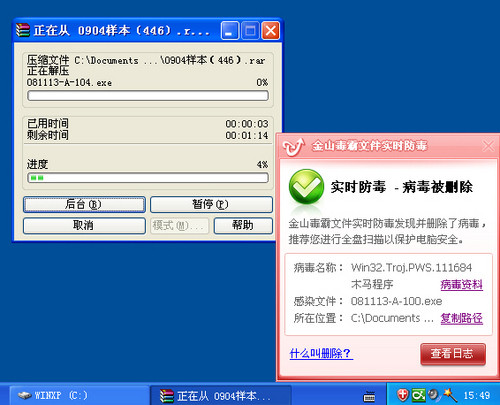The height and width of the screenshot is (405, 500).
Task: Click the remaining time value 00:01:14
Action: pyautogui.click(x=247, y=136)
